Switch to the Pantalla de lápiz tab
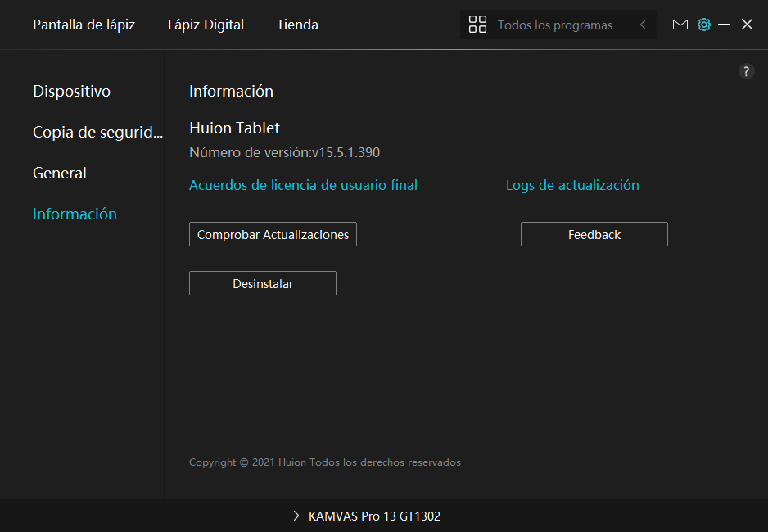 (x=84, y=25)
